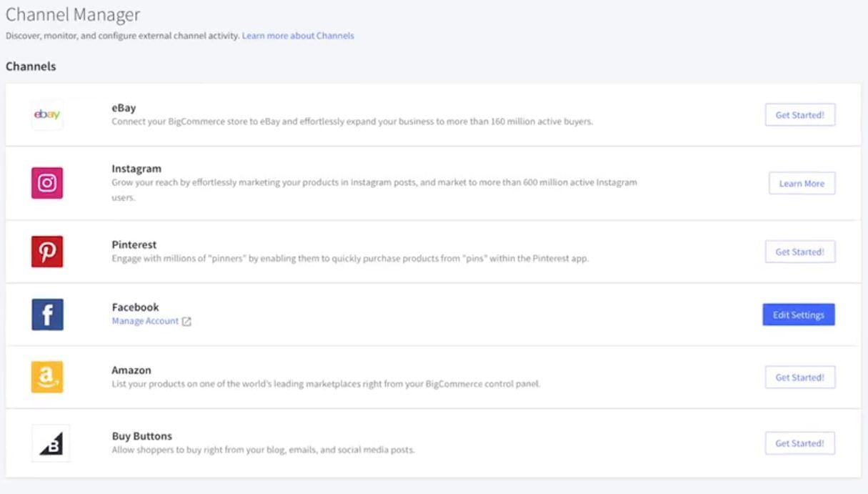868x494 pixels.
Task: Get started with the Amazon channel
Action: click(800, 377)
